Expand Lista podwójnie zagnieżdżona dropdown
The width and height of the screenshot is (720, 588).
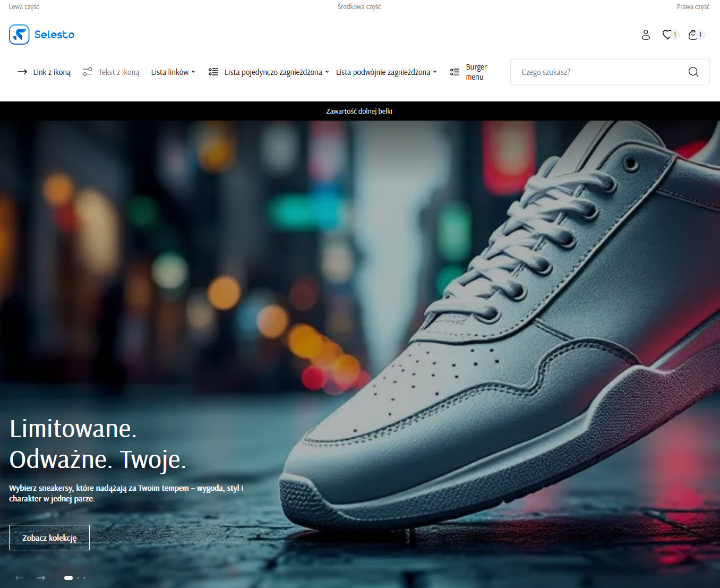tap(386, 72)
